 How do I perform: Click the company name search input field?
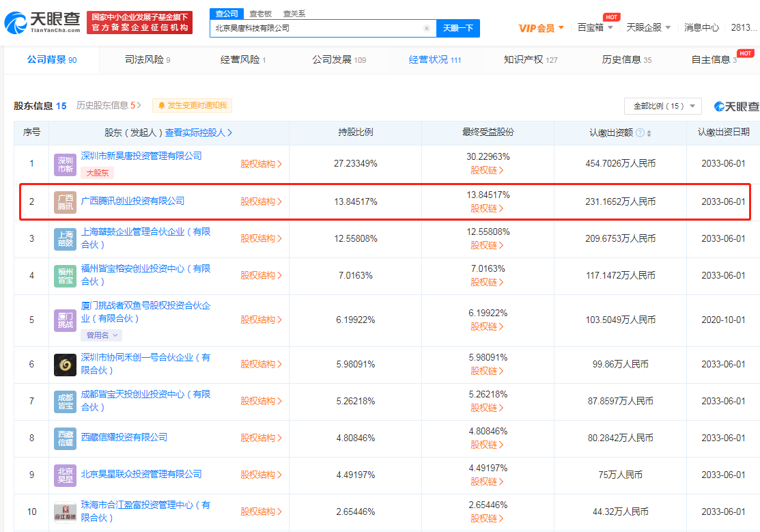316,28
